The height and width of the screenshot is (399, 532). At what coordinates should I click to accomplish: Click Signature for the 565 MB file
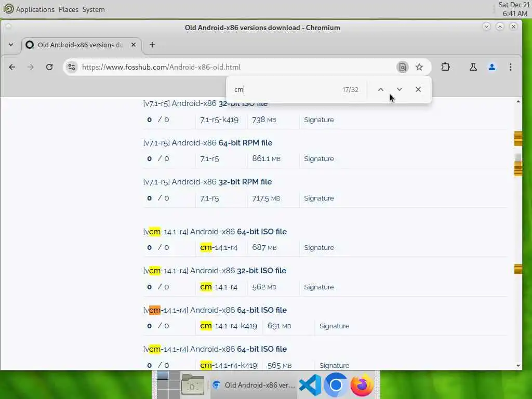coord(334,365)
